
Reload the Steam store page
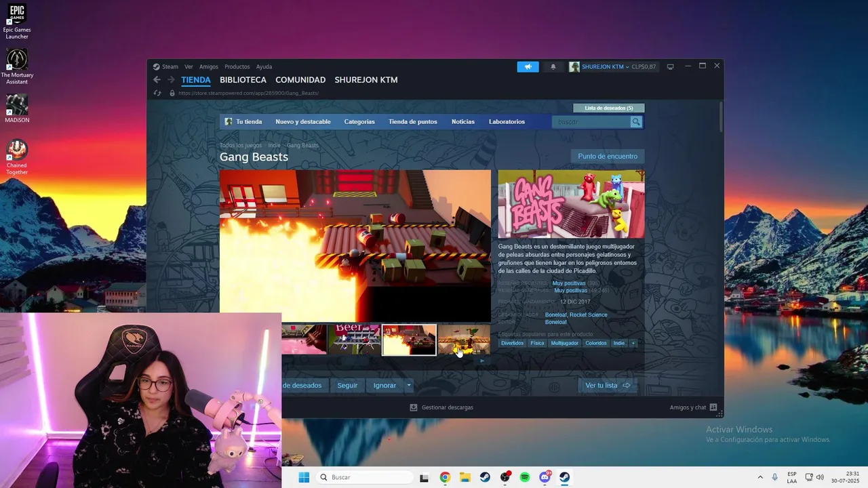pos(157,93)
